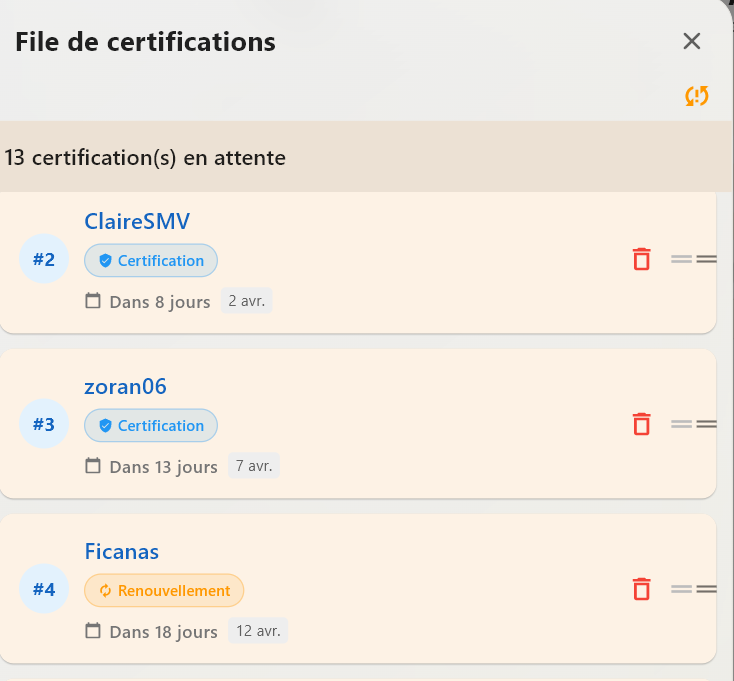Click the Ficanas row drag handle
This screenshot has width=734, height=681.
[x=694, y=589]
